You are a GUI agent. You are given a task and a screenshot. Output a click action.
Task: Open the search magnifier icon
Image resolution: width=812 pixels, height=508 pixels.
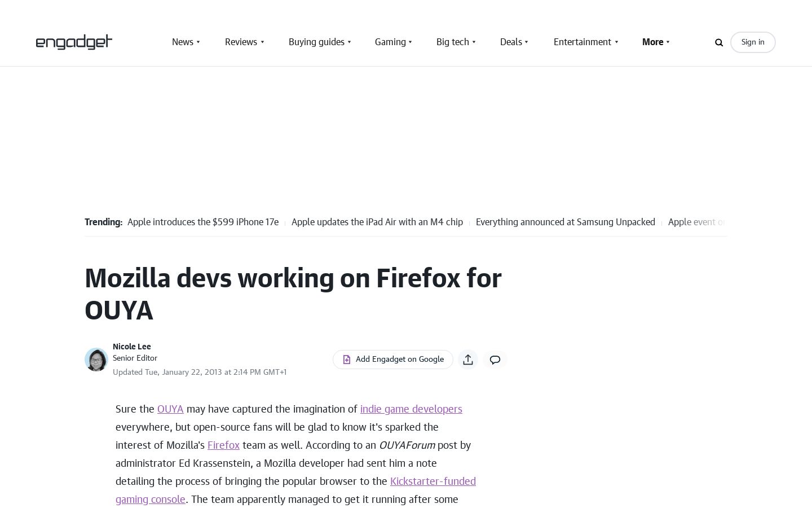tap(719, 42)
